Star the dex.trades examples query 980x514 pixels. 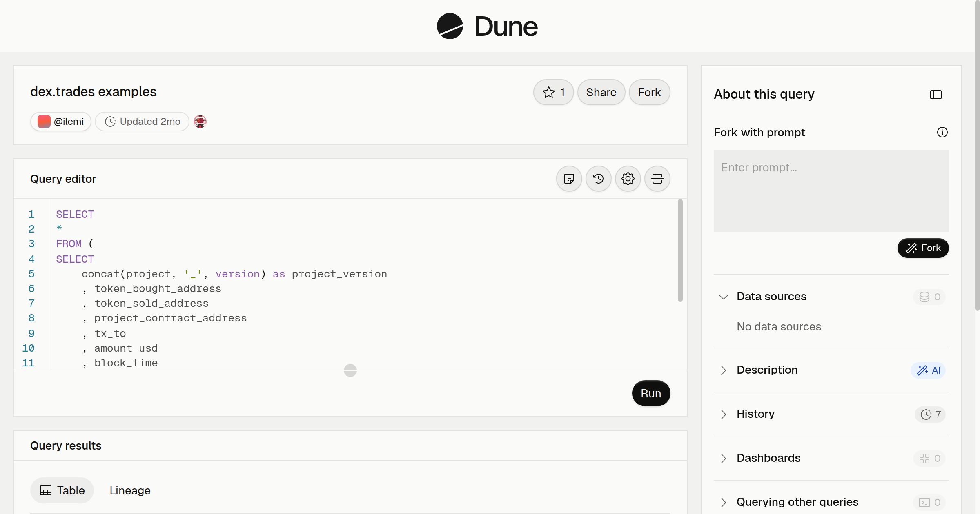553,92
